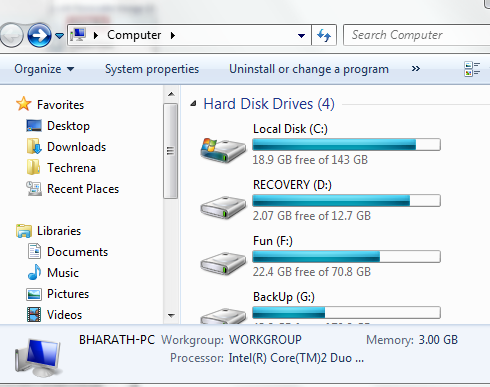Click the Forward navigation arrow button
490x387 pixels.
click(39, 35)
